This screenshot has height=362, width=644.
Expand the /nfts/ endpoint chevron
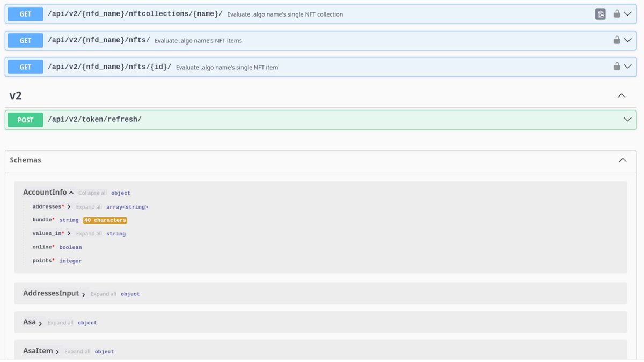pos(628,40)
